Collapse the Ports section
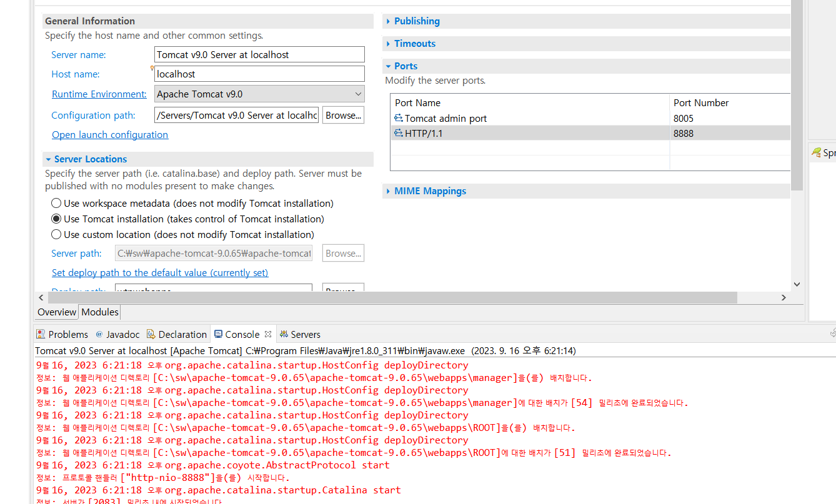Viewport: 836px width, 504px height. pyautogui.click(x=389, y=66)
